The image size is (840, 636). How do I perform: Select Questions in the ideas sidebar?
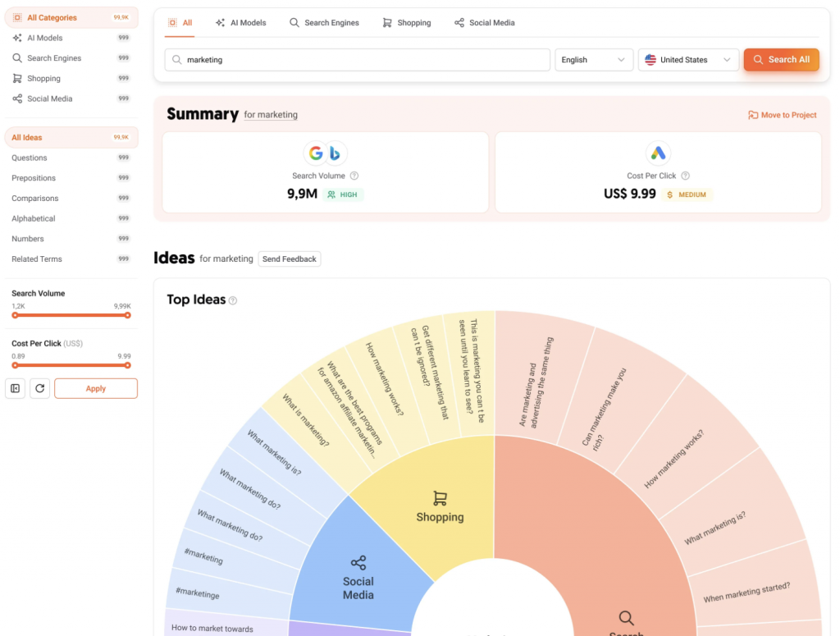[30, 158]
